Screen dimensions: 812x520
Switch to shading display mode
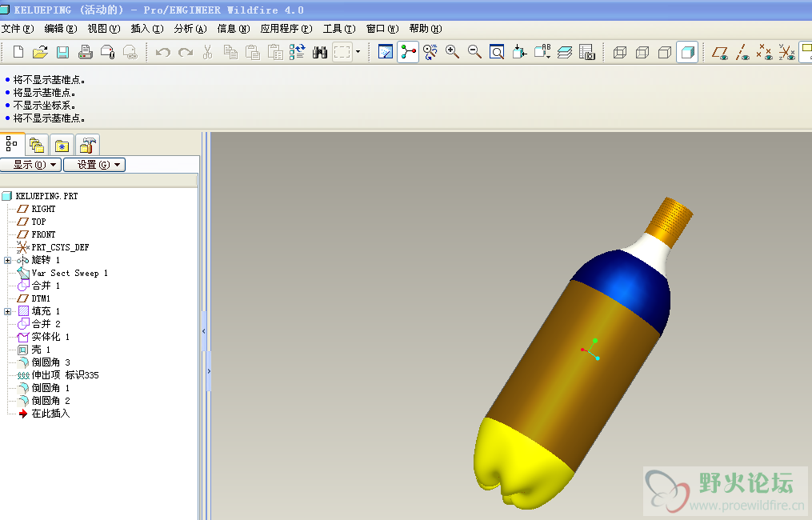click(x=687, y=52)
